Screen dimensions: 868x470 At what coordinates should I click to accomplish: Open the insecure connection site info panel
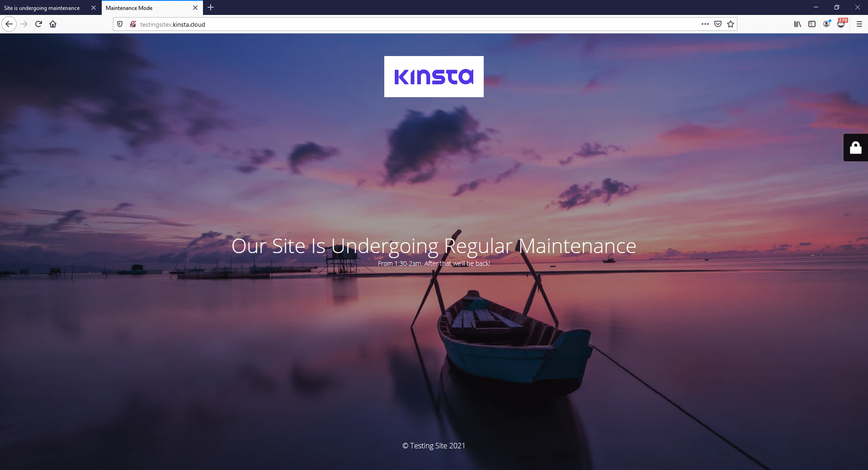pyautogui.click(x=133, y=24)
